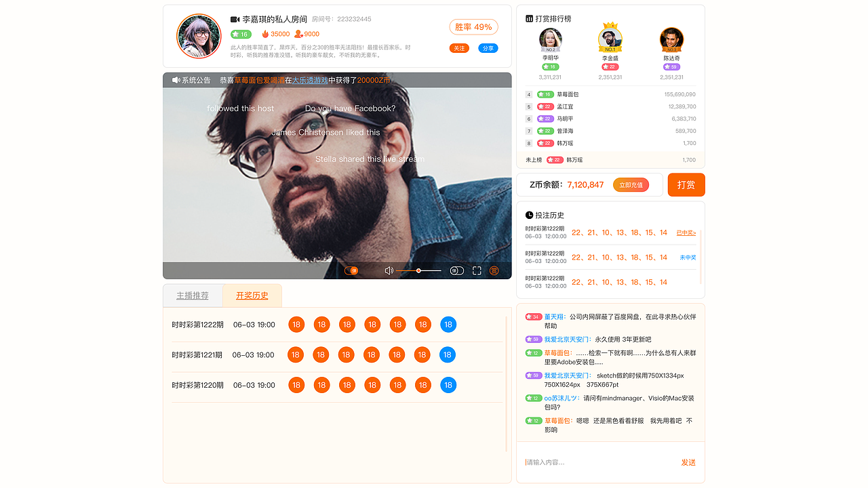Enter fullscreen mode on the video player
The height and width of the screenshot is (488, 868).
point(477,270)
